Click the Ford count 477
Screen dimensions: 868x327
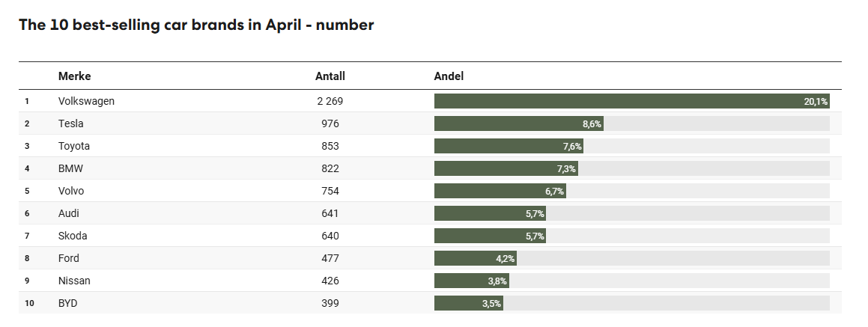point(330,258)
